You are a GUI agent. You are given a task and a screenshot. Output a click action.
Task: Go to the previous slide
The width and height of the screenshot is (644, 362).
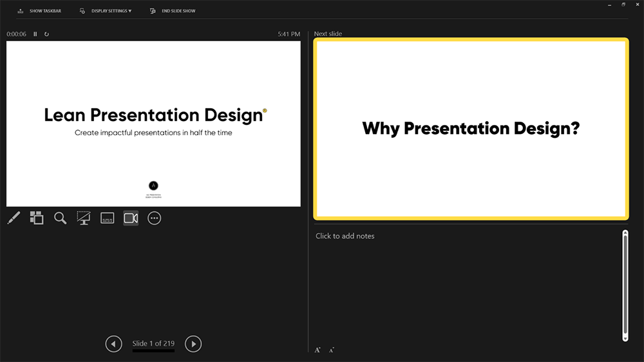[x=114, y=344]
